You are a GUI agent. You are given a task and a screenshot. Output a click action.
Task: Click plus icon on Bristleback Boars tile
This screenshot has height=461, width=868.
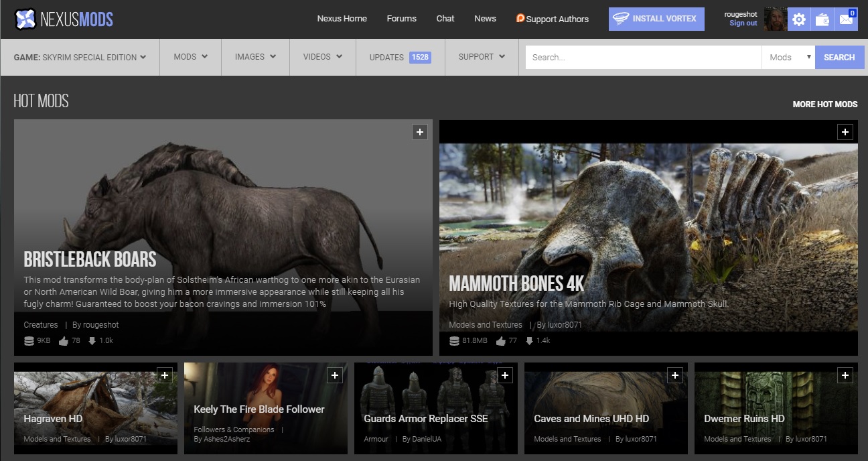tap(419, 132)
